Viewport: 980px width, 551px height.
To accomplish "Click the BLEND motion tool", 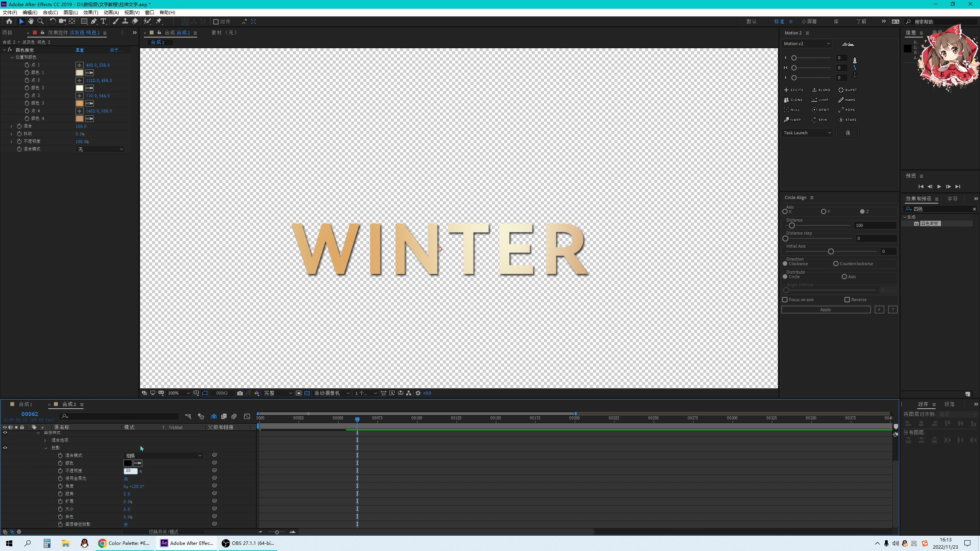I will point(821,90).
